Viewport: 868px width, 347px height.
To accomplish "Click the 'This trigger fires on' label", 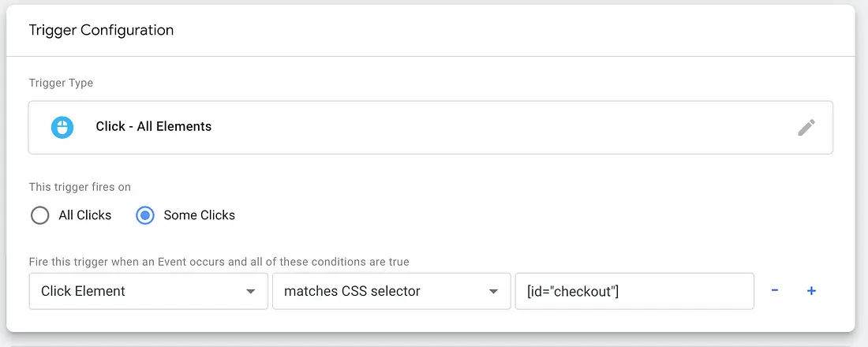I will point(80,187).
